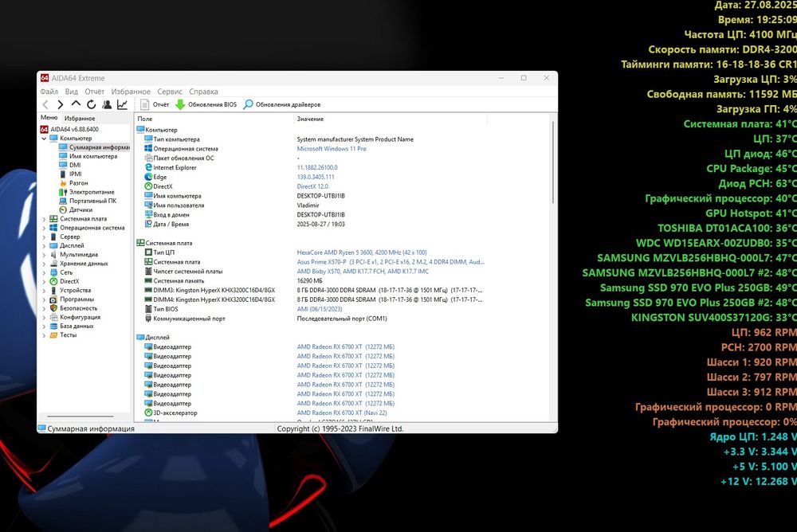
Task: Open the Microsoft Windows 11 Pro link
Action: pos(332,149)
